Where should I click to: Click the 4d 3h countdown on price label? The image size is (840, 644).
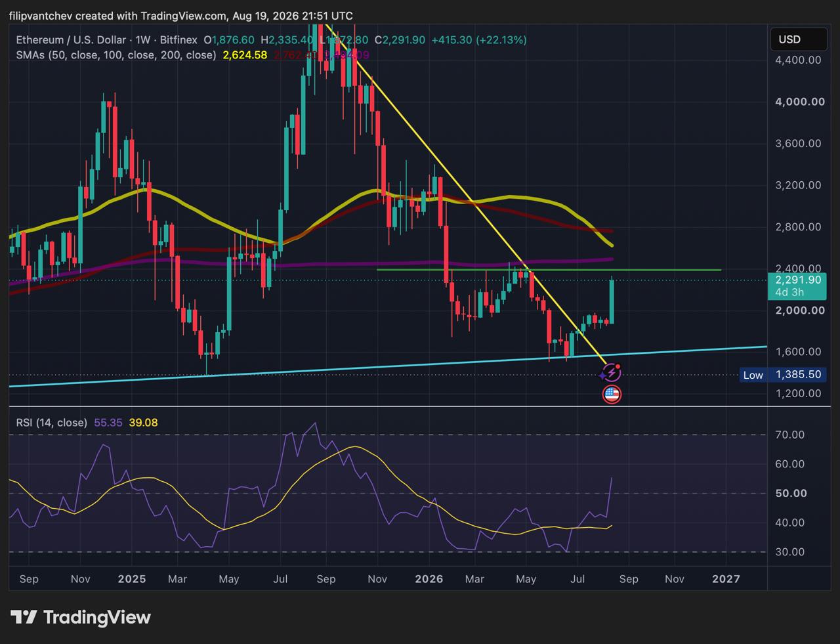point(789,292)
